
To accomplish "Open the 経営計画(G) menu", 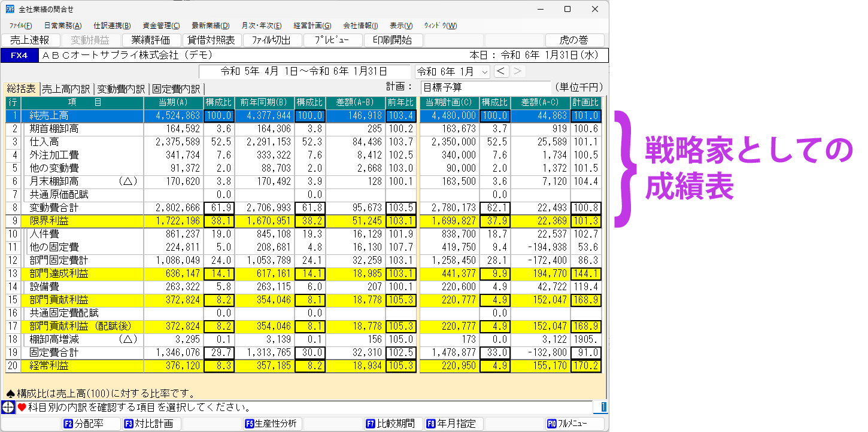I will [312, 26].
